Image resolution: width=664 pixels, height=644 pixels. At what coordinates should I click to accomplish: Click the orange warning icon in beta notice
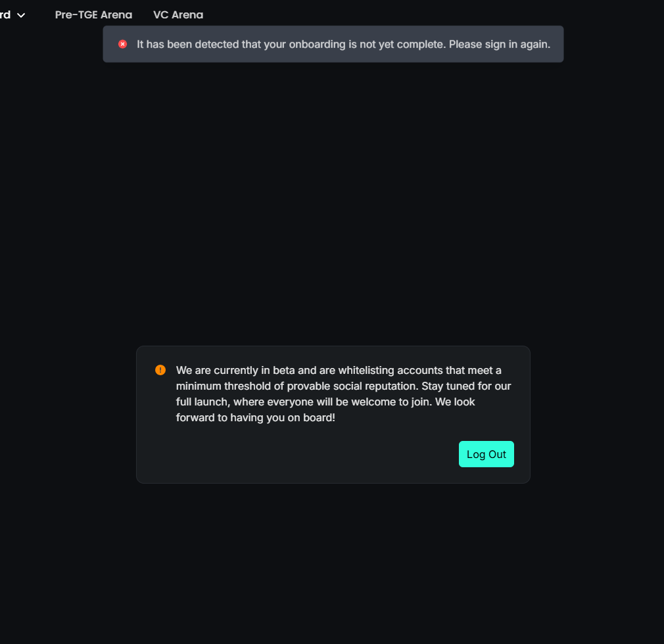point(160,370)
